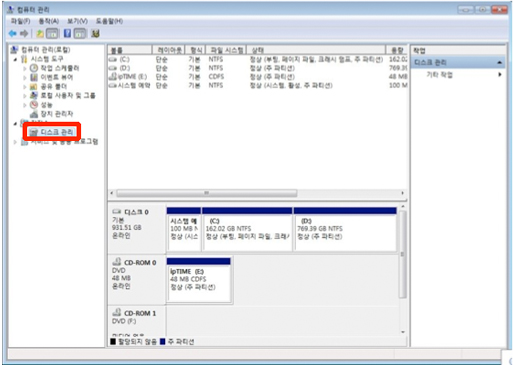The image size is (514, 365).
Task: Collapse the 시스템 도구 tree node
Action: pyautogui.click(x=15, y=60)
